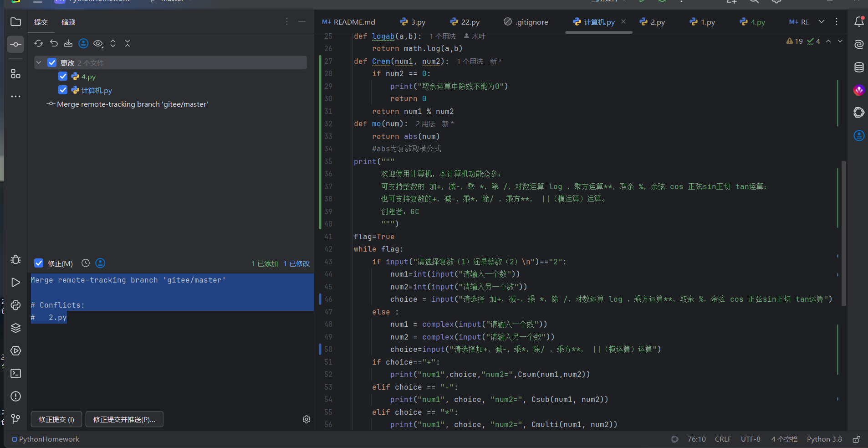Click the editor vertical scrollbar thumb

click(844, 233)
